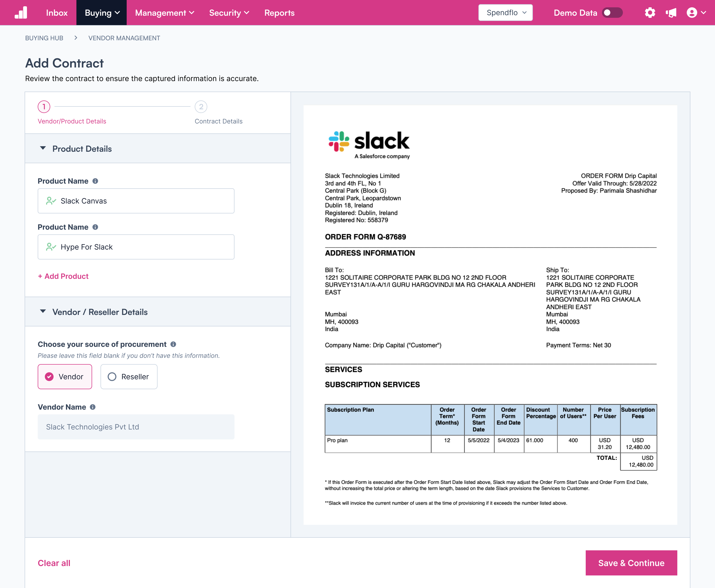Toggle the Demo Data switch

pyautogui.click(x=612, y=13)
